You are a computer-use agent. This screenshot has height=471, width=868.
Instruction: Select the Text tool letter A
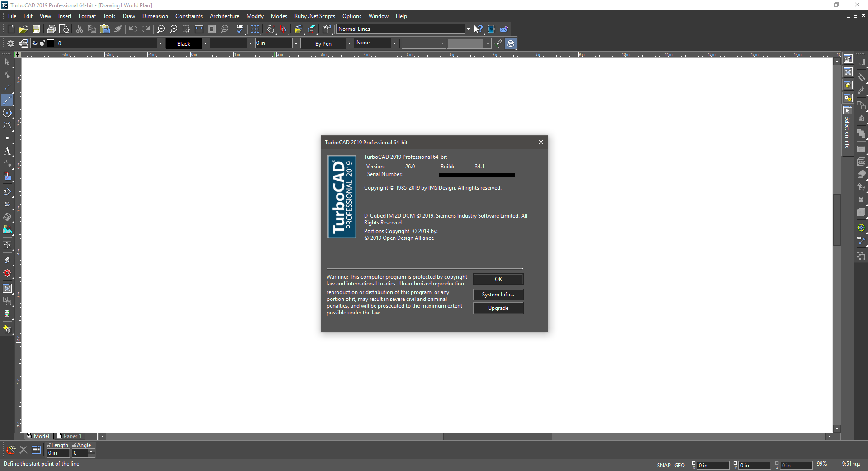click(x=7, y=151)
